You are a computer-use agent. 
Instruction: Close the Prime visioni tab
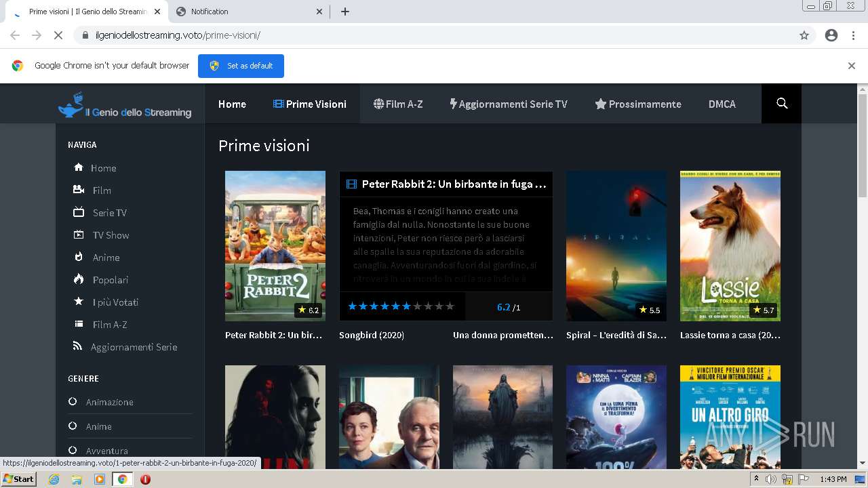coord(157,12)
